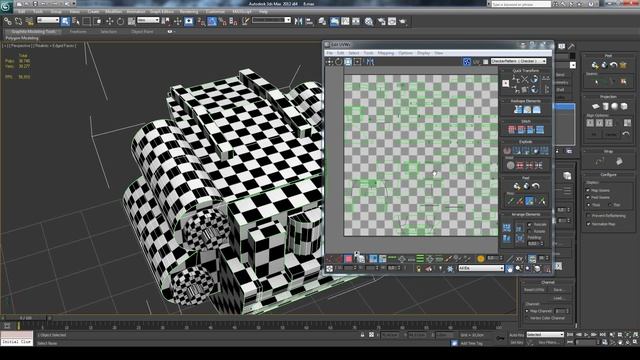The image size is (640, 360).
Task: Select the Thin display radio option
Action: click(609, 205)
